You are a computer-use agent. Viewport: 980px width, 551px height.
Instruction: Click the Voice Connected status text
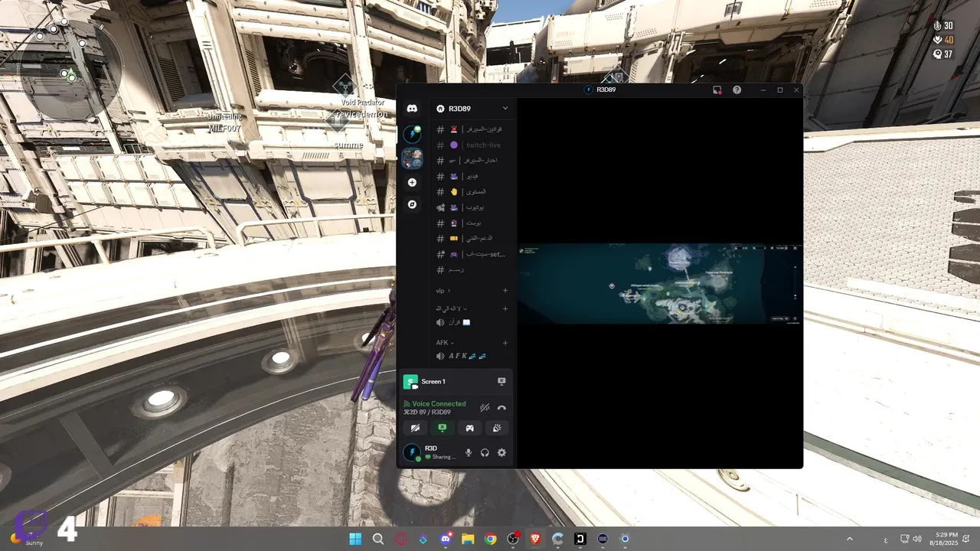(x=439, y=403)
